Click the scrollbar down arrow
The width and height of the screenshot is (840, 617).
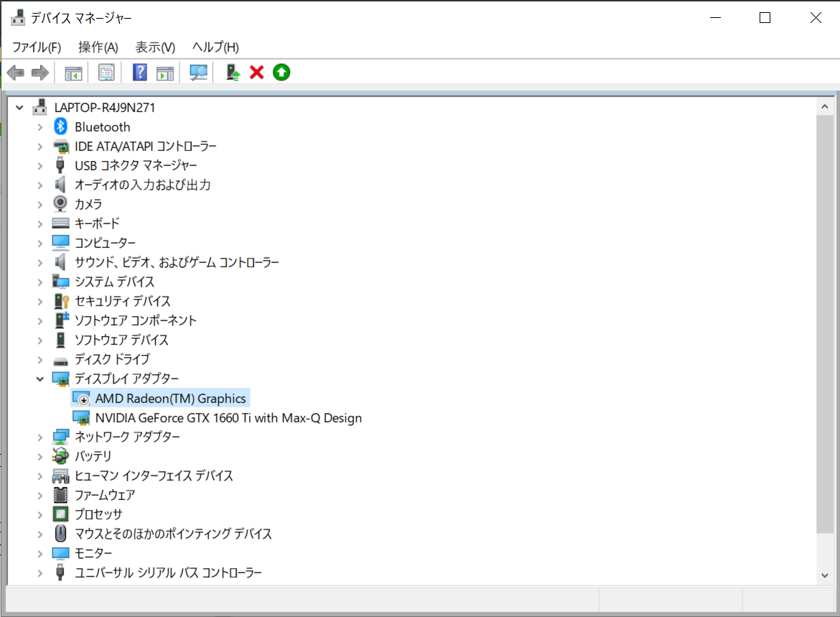click(x=824, y=576)
